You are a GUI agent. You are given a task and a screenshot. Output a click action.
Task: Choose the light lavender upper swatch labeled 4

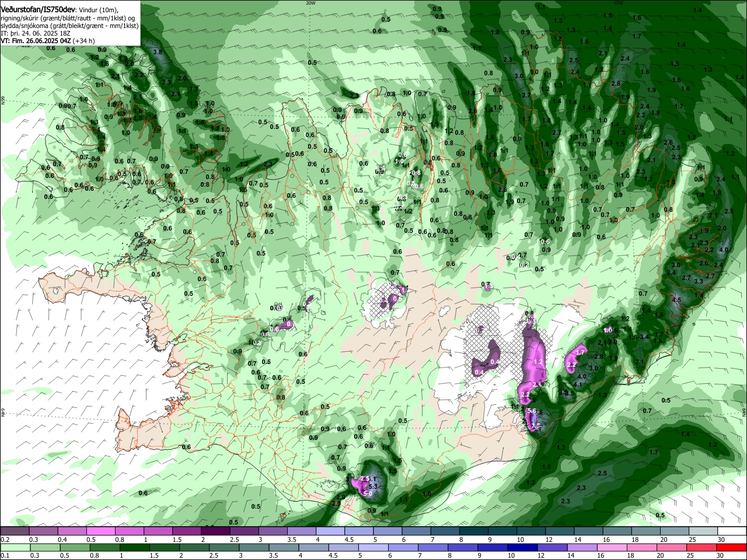click(330, 531)
